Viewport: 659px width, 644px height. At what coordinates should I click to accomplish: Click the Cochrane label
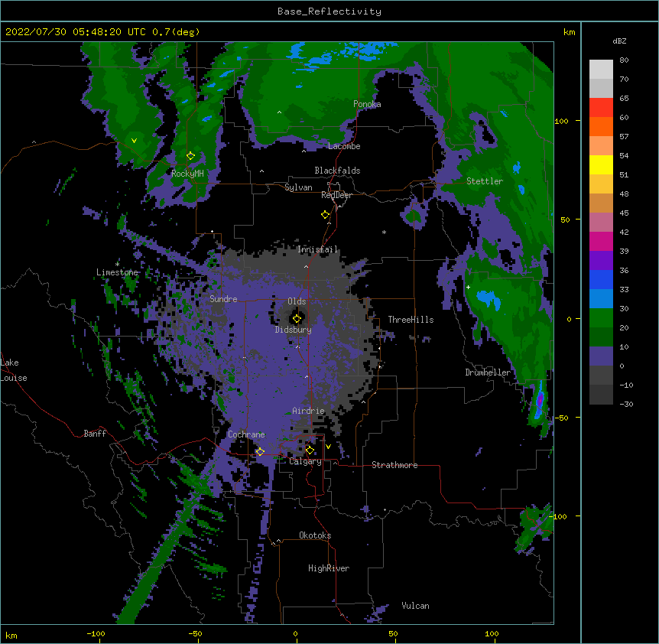click(246, 434)
